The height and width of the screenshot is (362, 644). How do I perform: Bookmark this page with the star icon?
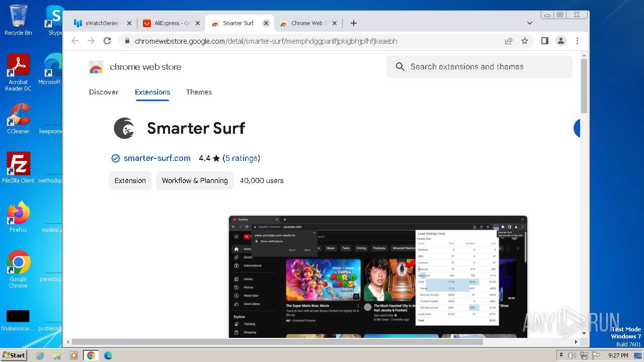point(525,41)
